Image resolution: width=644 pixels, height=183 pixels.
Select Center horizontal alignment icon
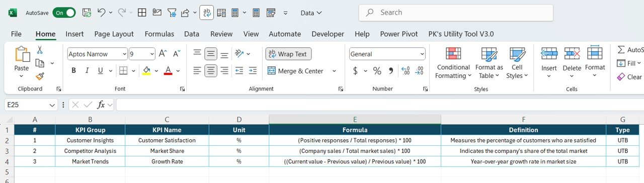click(x=211, y=70)
